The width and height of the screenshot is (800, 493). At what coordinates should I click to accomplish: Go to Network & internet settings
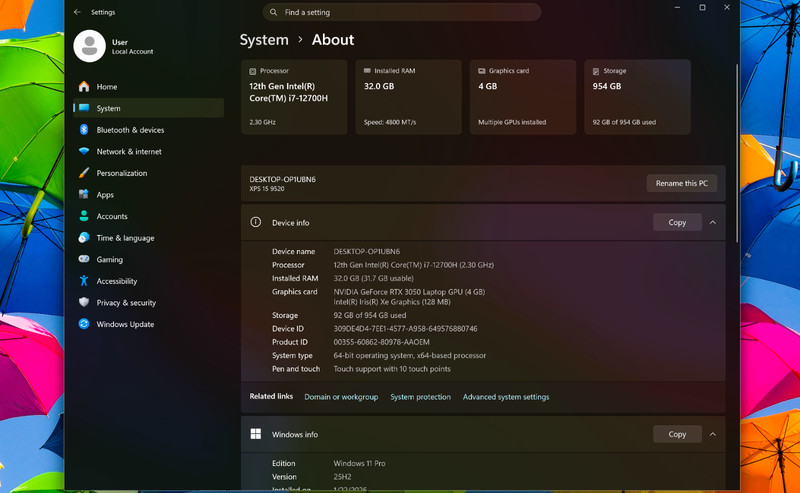point(148,151)
